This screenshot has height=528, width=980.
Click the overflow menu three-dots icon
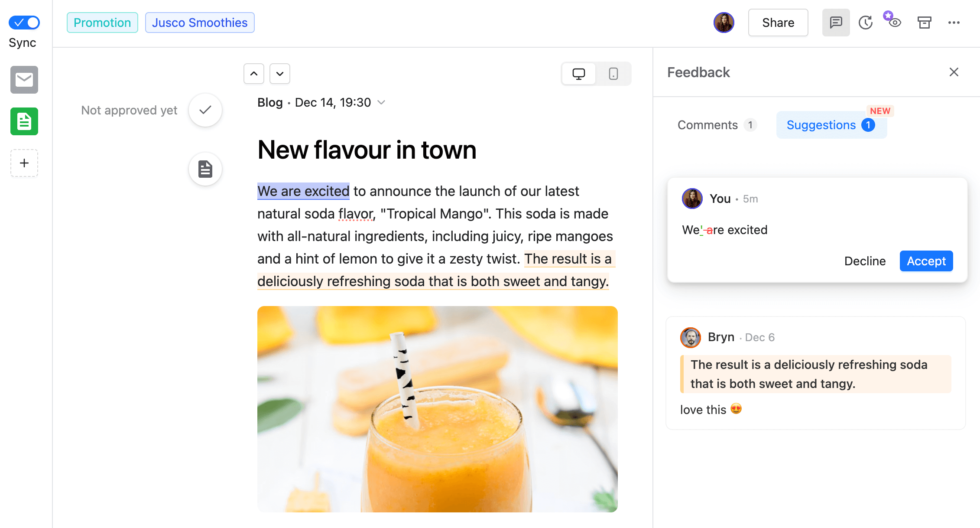[x=954, y=23]
